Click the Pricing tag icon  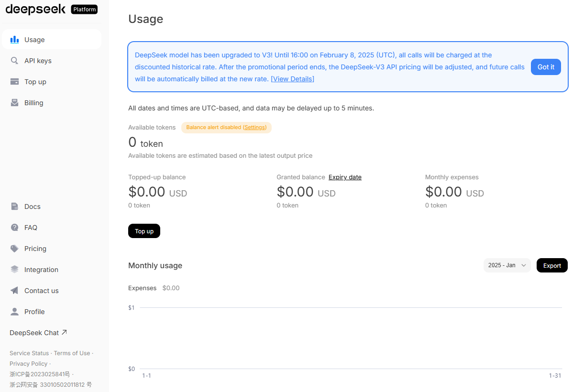pyautogui.click(x=15, y=249)
